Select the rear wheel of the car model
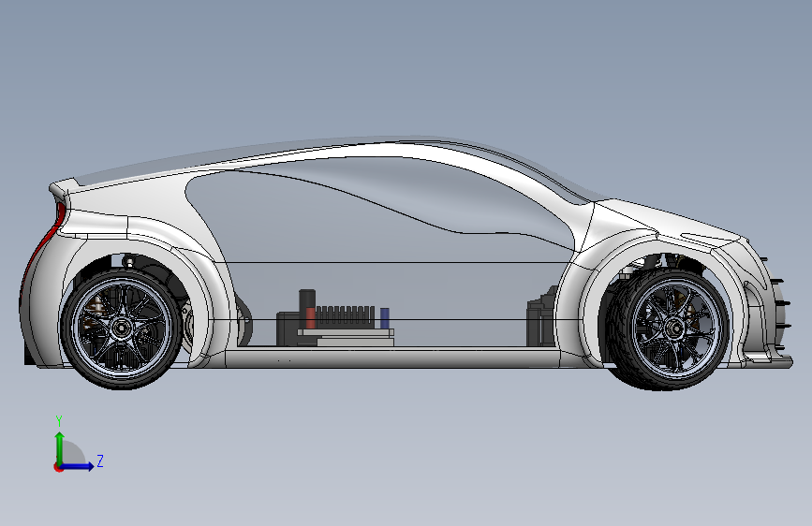 [x=122, y=328]
